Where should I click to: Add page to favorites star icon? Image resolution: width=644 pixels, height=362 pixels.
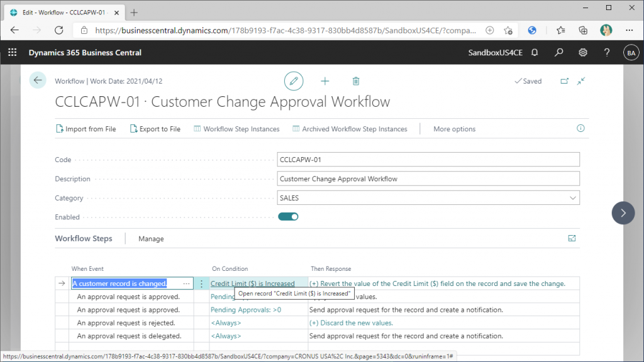508,30
